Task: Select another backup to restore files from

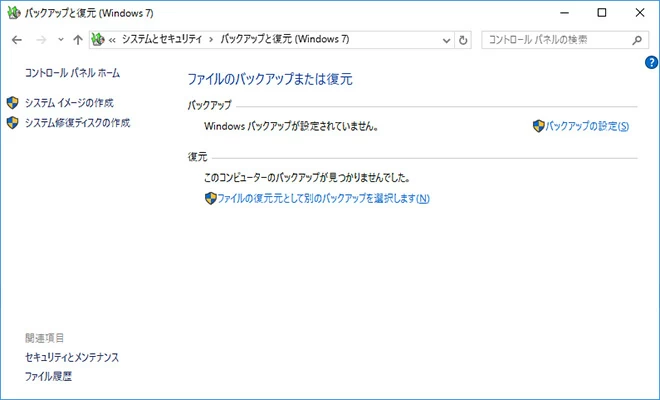Action: tap(323, 198)
